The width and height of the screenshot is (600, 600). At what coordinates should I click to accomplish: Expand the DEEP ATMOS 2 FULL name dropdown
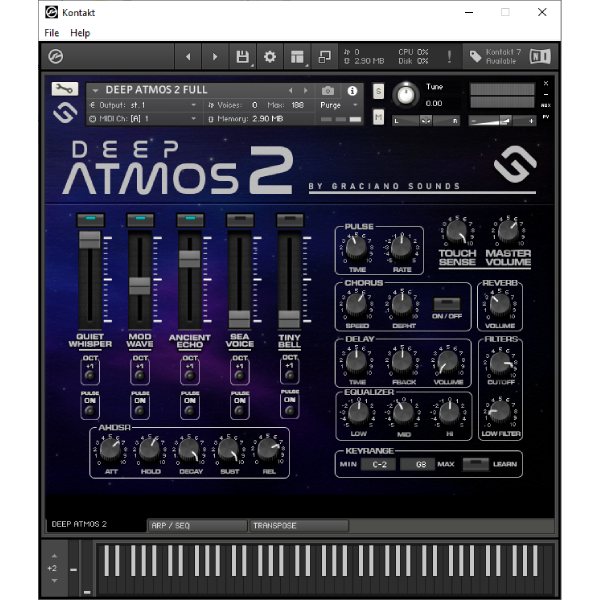point(95,91)
